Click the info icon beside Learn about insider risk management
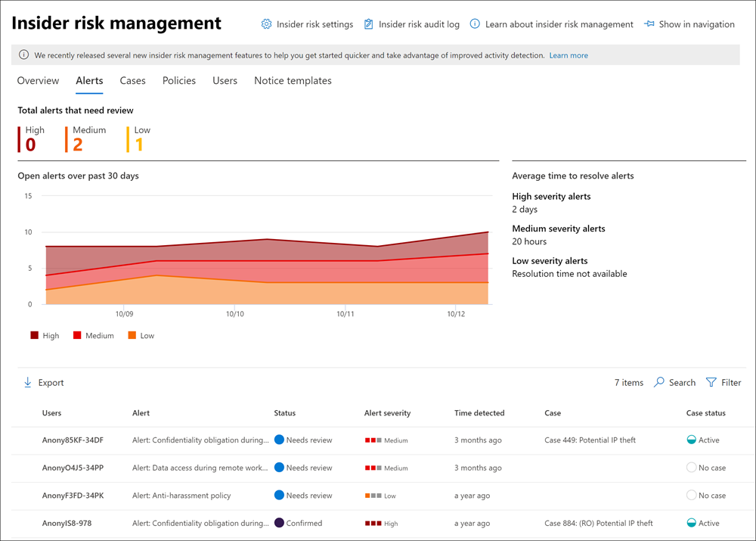 coord(475,24)
